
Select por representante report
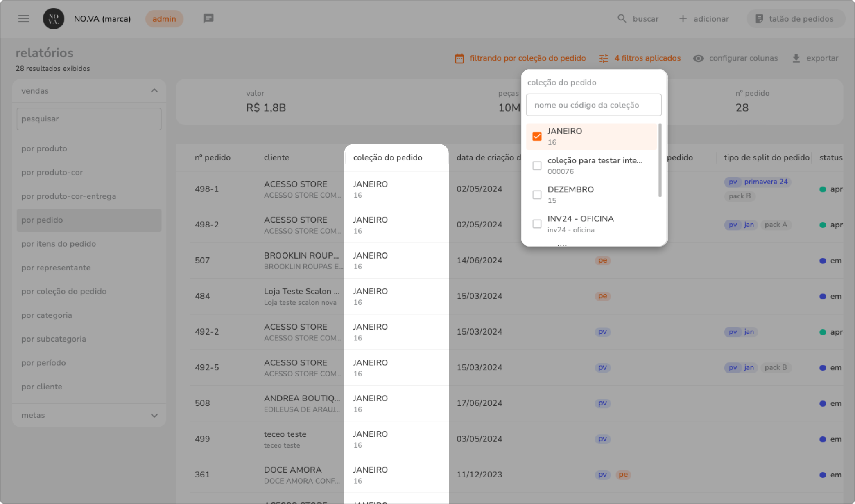pyautogui.click(x=56, y=268)
